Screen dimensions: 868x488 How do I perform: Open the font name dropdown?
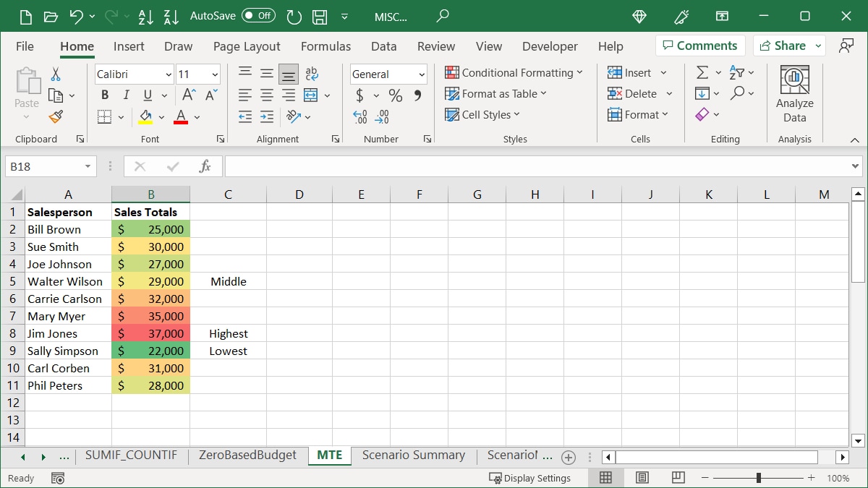(169, 74)
